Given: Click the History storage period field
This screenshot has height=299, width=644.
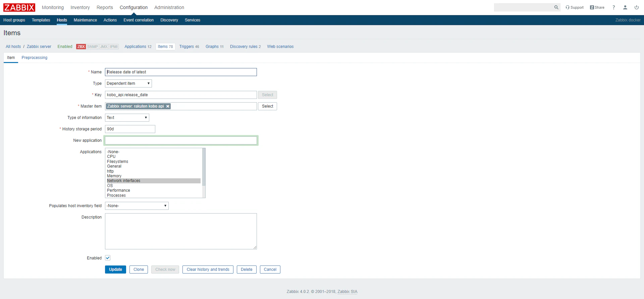Looking at the screenshot, I should 130,129.
